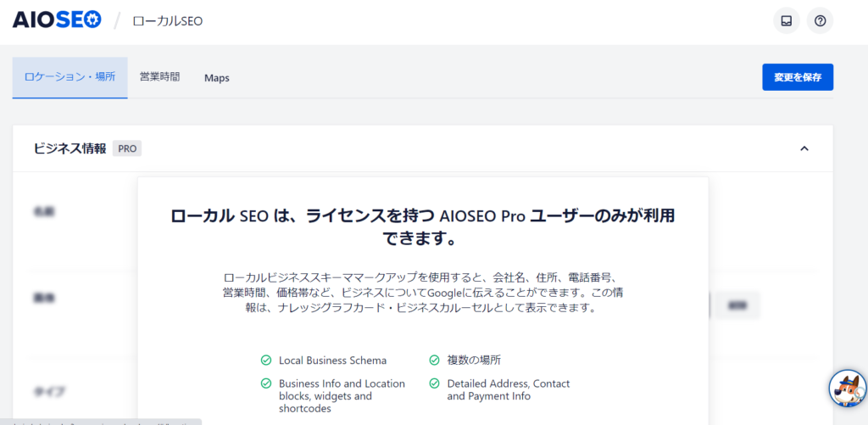Screen dimensions: 868x425
Task: Click the AIOSEO logo
Action: (57, 20)
